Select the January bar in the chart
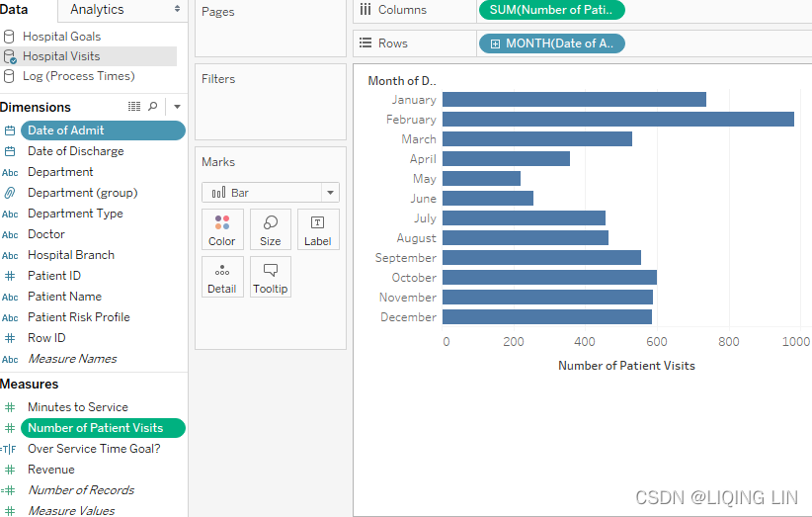The height and width of the screenshot is (517, 812). pos(574,100)
